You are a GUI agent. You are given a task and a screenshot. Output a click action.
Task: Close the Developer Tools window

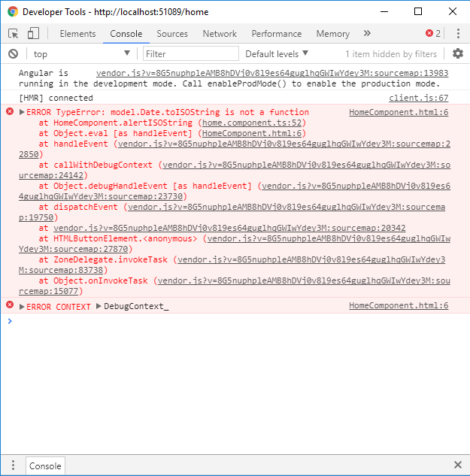pos(453,11)
